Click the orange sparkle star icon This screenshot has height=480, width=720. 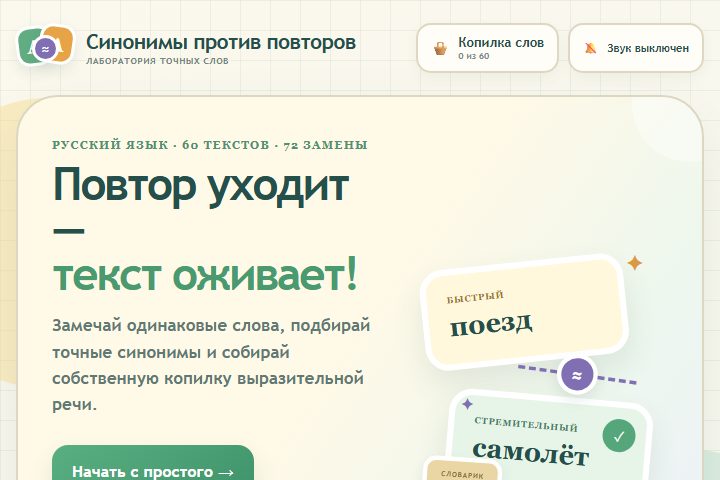[635, 263]
